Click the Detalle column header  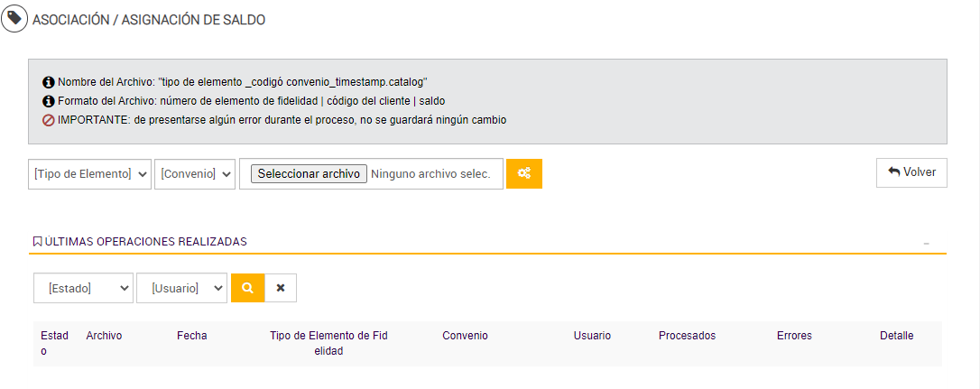(896, 336)
